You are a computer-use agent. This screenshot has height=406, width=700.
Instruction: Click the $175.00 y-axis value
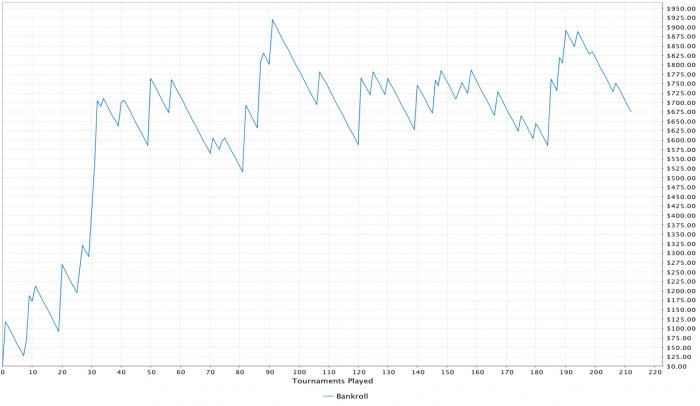coord(681,300)
